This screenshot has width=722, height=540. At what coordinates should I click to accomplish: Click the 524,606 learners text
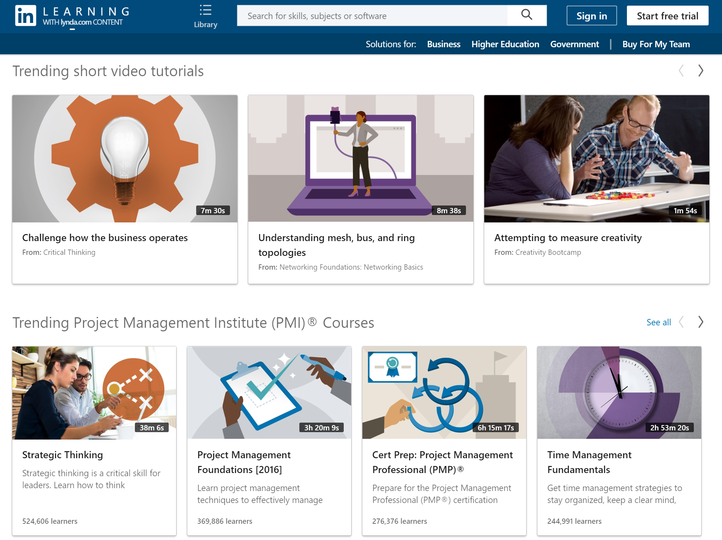coord(50,521)
